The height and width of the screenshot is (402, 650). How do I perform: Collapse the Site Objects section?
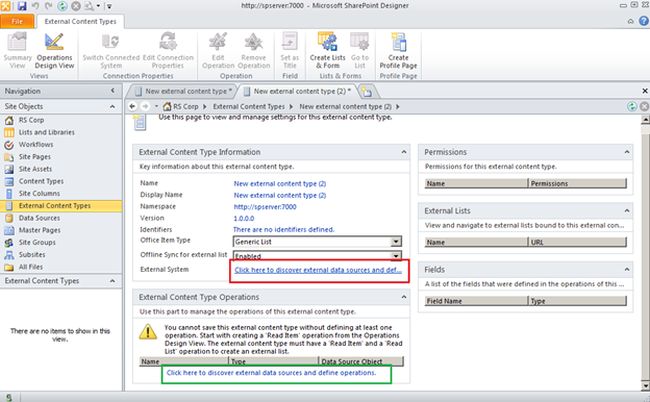coord(113,107)
